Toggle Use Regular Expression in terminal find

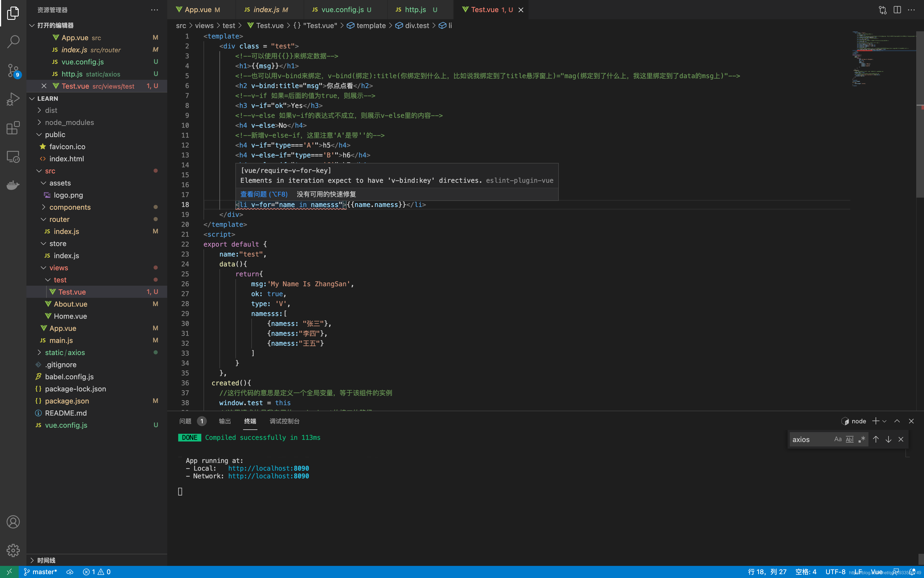[x=861, y=439]
